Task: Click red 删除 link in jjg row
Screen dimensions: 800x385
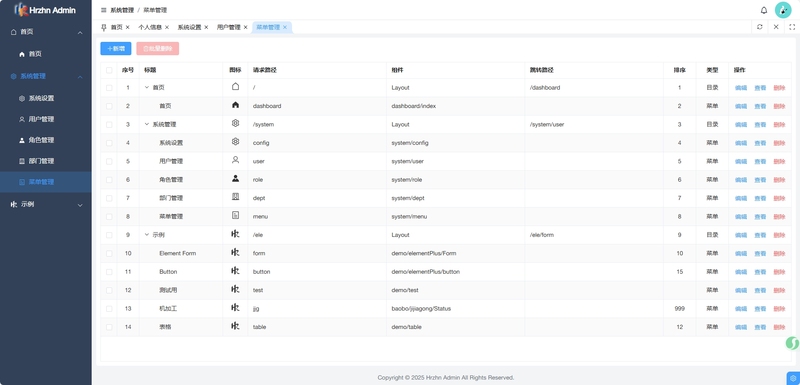Action: [779, 309]
